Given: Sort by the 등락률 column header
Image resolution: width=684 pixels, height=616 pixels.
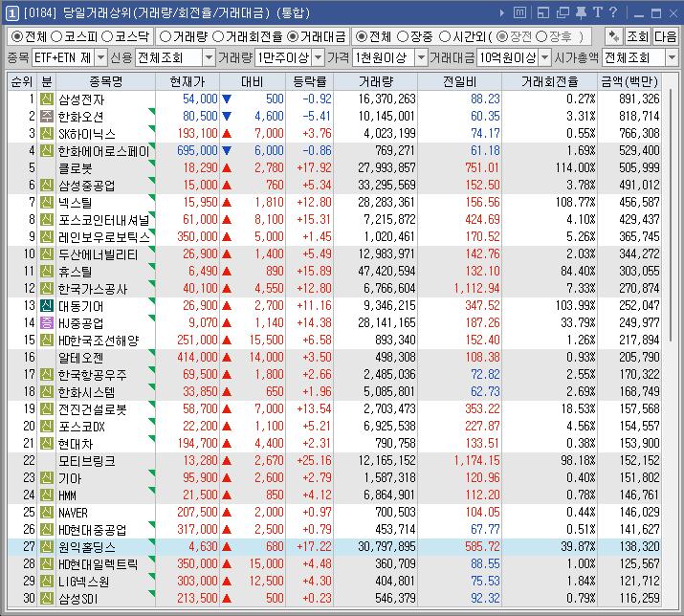Looking at the screenshot, I should click(310, 81).
